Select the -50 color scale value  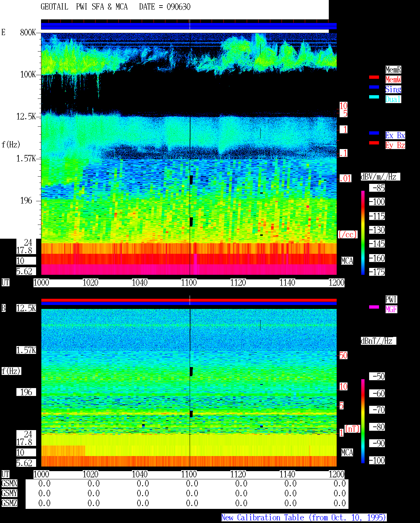pyautogui.click(x=377, y=376)
